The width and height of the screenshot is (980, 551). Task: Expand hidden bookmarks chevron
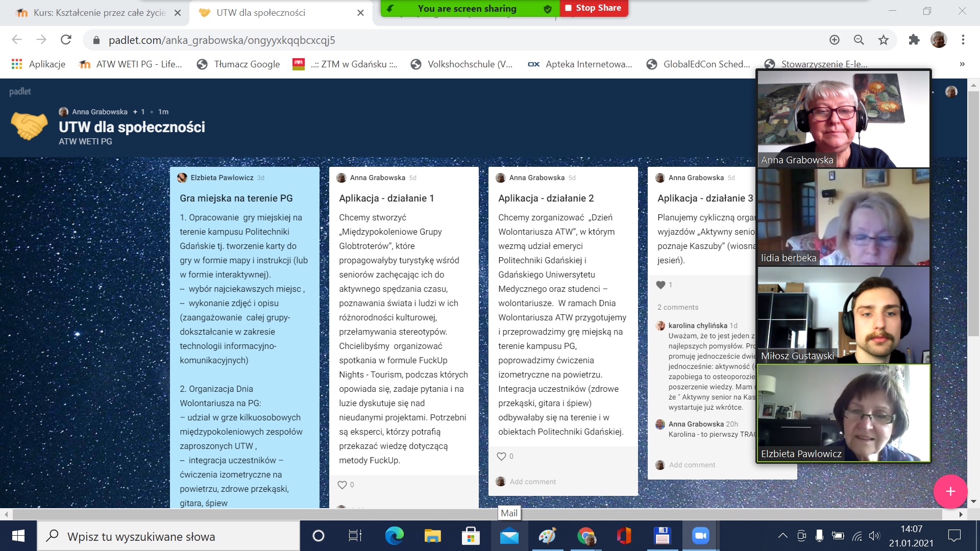tap(962, 64)
